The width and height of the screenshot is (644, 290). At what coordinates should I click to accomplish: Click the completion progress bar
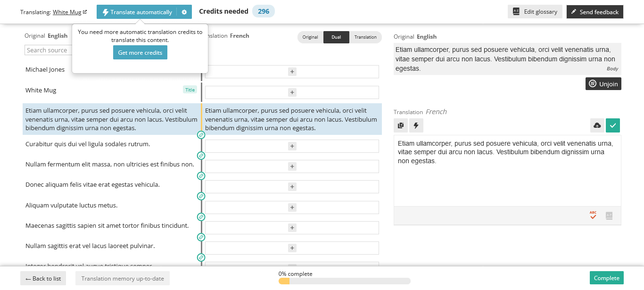click(x=344, y=281)
